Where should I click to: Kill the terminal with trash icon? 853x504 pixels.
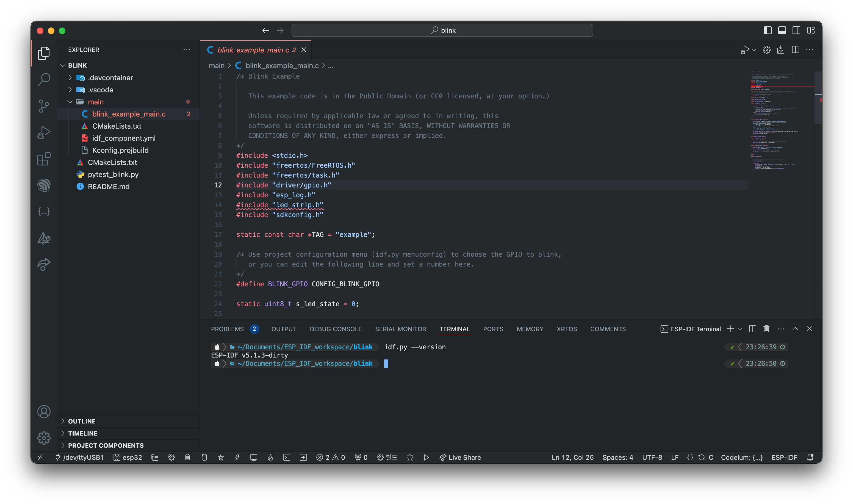pyautogui.click(x=766, y=329)
